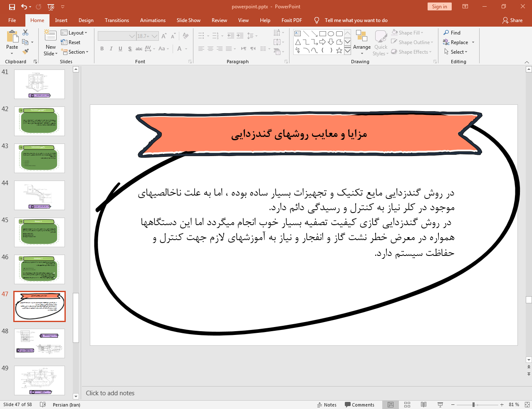532x409 pixels.
Task: Click the Share button
Action: coord(512,20)
